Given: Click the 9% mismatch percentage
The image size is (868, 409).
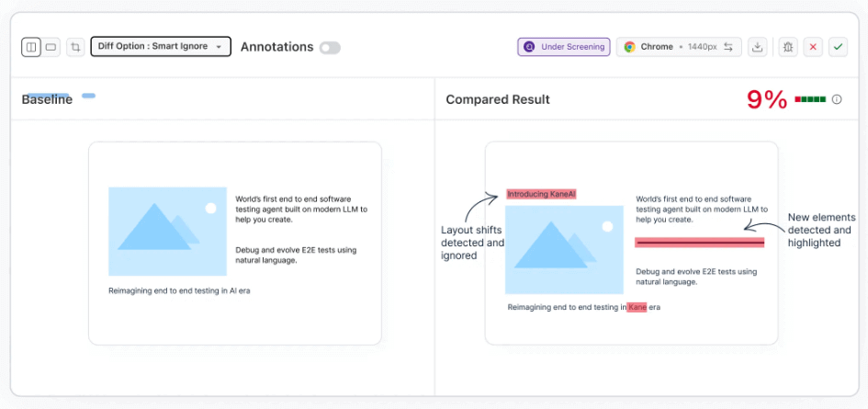Looking at the screenshot, I should coord(766,99).
